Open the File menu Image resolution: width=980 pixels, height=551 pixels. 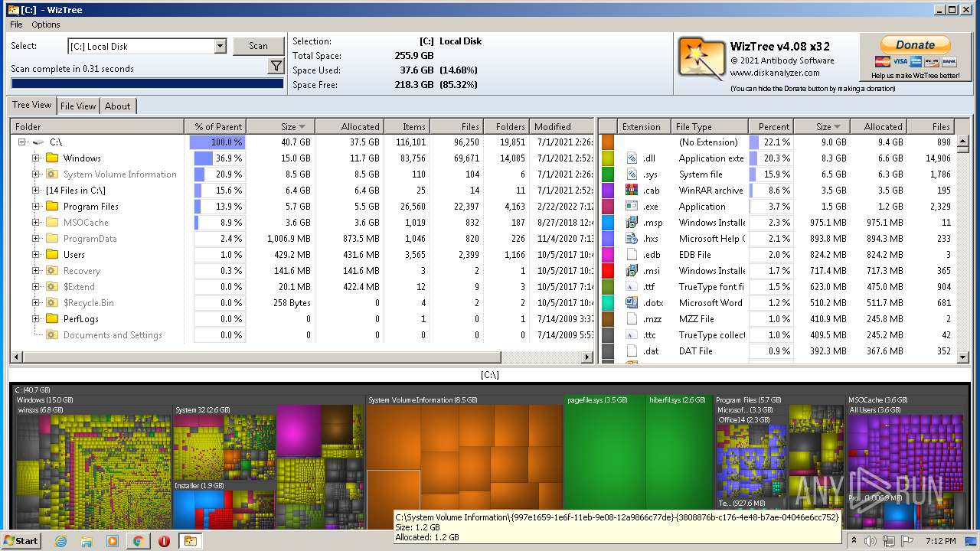point(16,24)
